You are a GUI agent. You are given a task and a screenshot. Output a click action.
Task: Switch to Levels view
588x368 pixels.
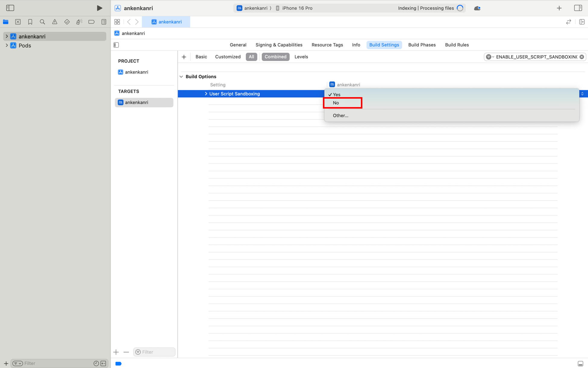301,57
